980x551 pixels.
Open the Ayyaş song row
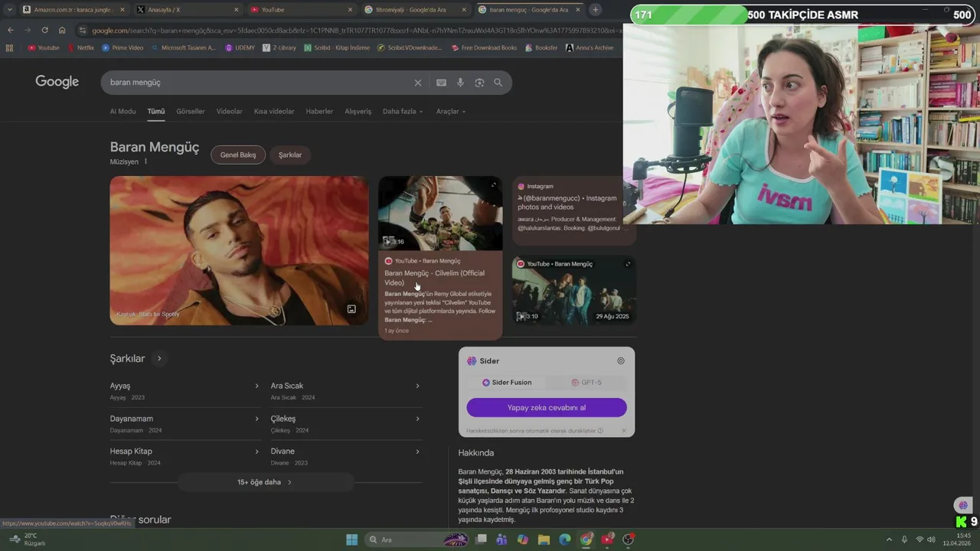[x=185, y=391]
